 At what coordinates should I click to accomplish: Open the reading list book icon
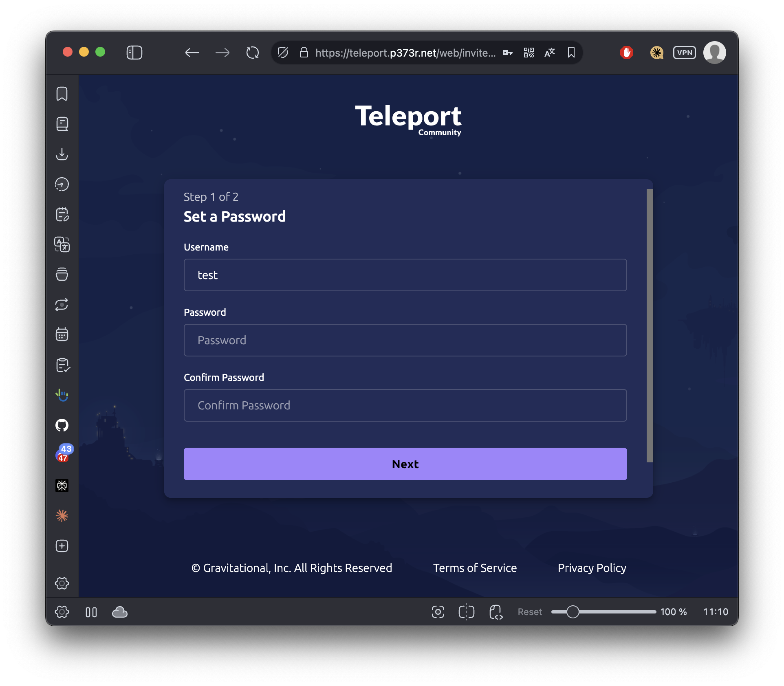(x=62, y=124)
